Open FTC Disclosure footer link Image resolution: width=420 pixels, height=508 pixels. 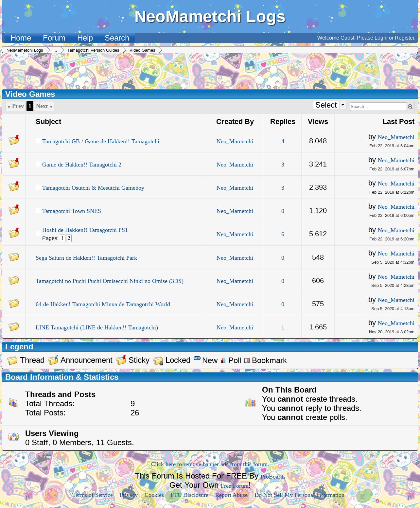tap(189, 495)
